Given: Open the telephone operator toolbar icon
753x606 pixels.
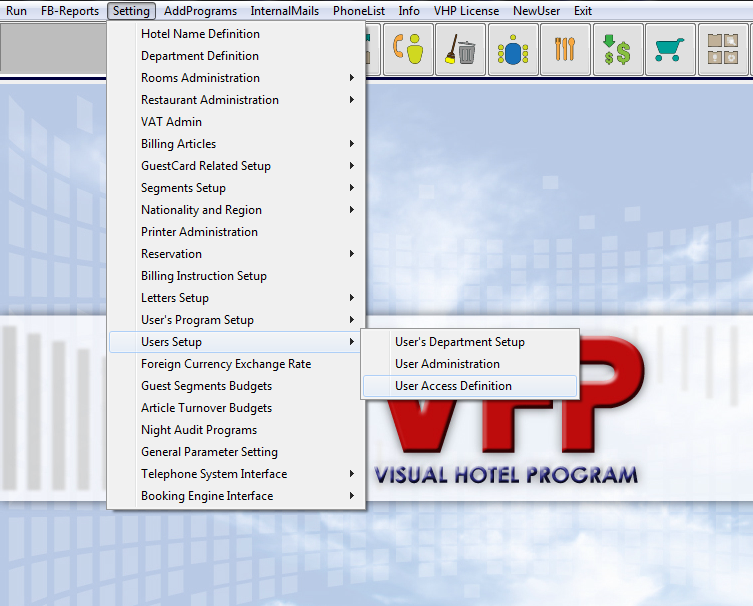Looking at the screenshot, I should 408,49.
